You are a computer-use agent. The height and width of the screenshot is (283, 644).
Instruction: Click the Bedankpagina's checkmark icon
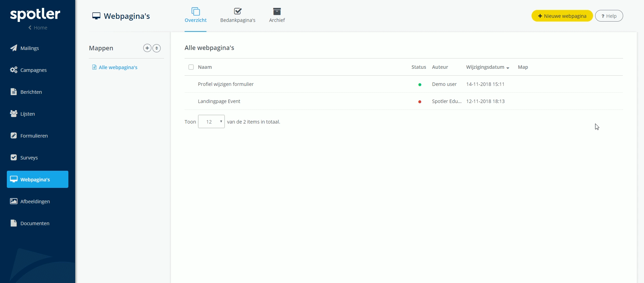coord(238,11)
